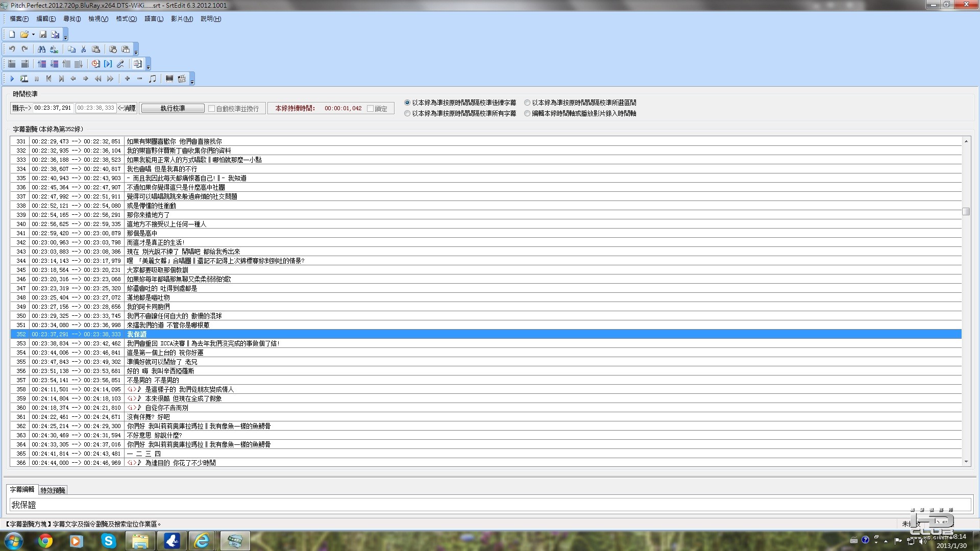Click the clapperboard countdown icon
This screenshot has width=980, height=551.
pos(182,79)
